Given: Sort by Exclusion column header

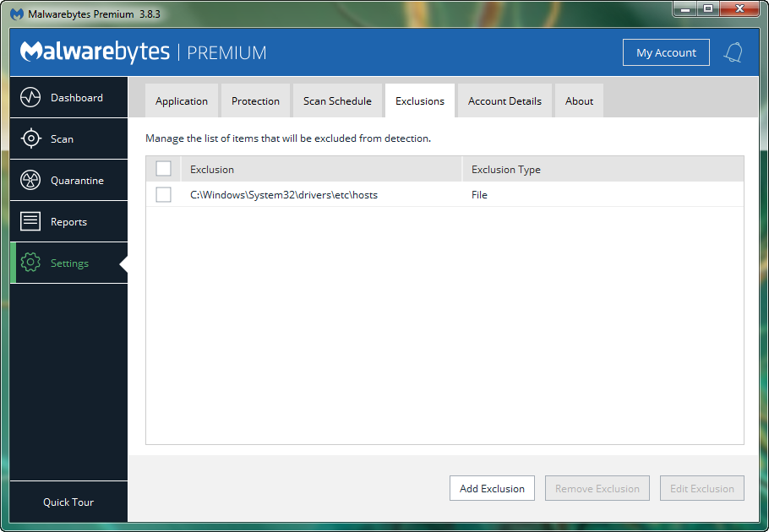Looking at the screenshot, I should tap(321, 169).
